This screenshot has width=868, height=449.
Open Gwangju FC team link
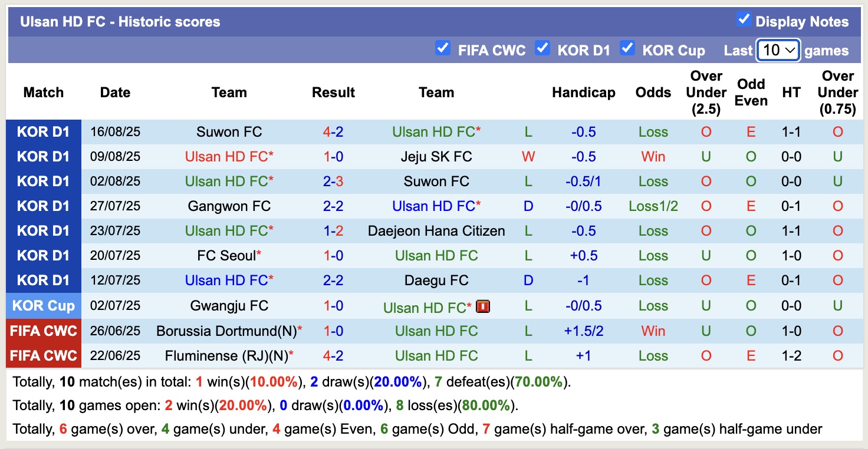pos(229,306)
